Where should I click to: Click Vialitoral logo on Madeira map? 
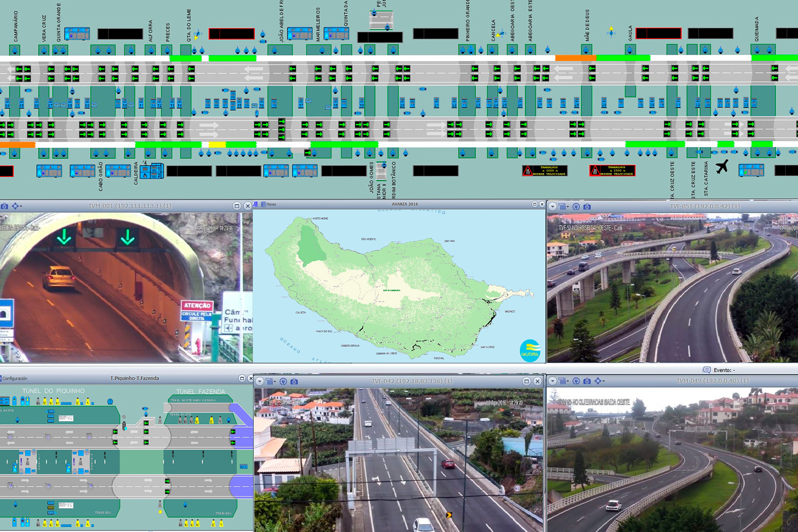530,351
